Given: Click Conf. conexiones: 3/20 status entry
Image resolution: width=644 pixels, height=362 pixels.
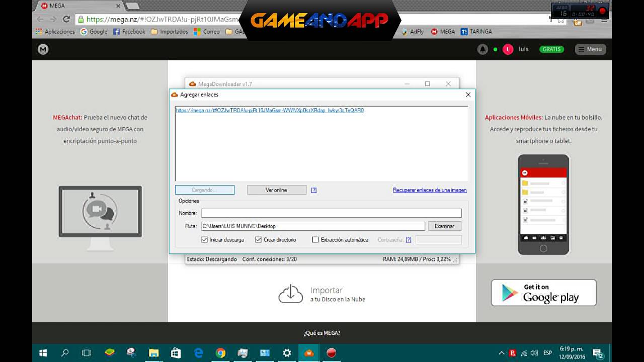Looking at the screenshot, I should click(270, 259).
